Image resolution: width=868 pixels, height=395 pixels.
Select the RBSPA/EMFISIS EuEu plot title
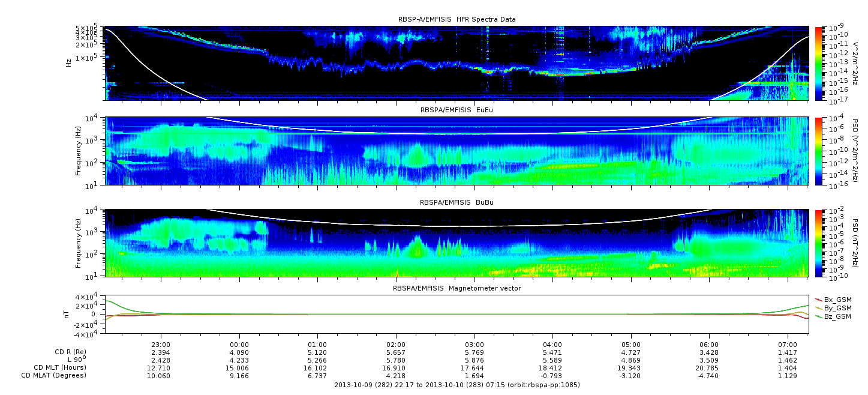tap(456, 111)
